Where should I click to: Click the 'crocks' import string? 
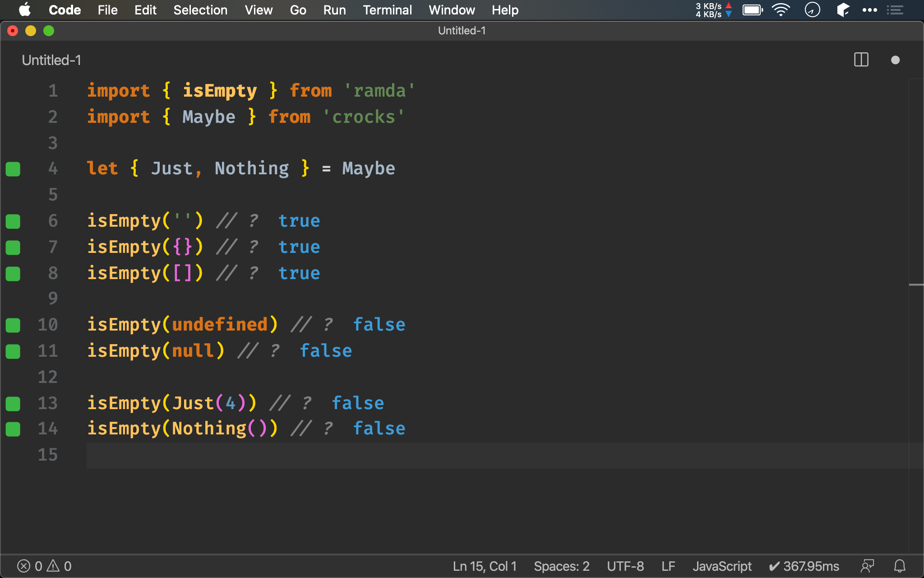coord(364,117)
